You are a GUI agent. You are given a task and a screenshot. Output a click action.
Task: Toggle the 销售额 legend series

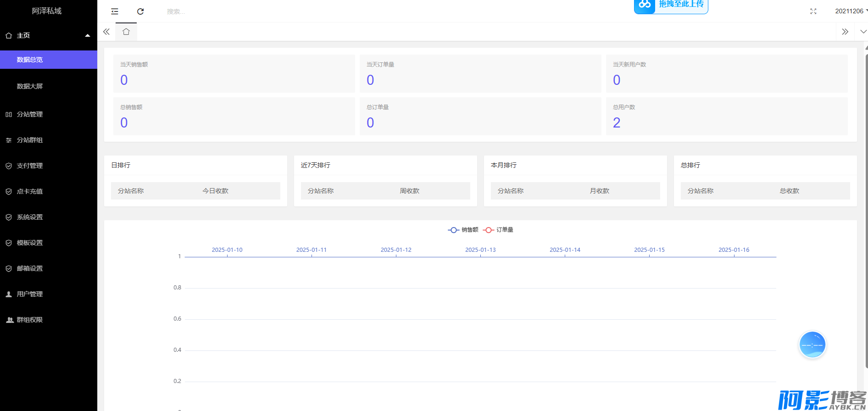463,230
